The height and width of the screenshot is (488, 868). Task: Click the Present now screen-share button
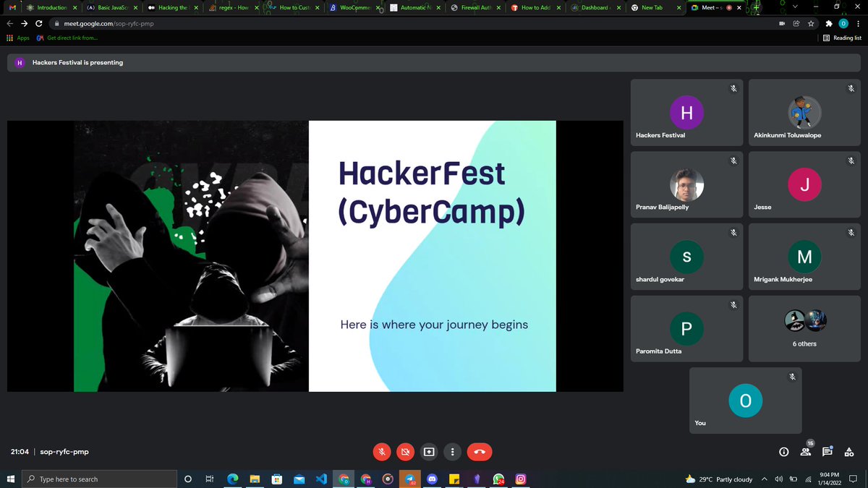click(x=429, y=452)
